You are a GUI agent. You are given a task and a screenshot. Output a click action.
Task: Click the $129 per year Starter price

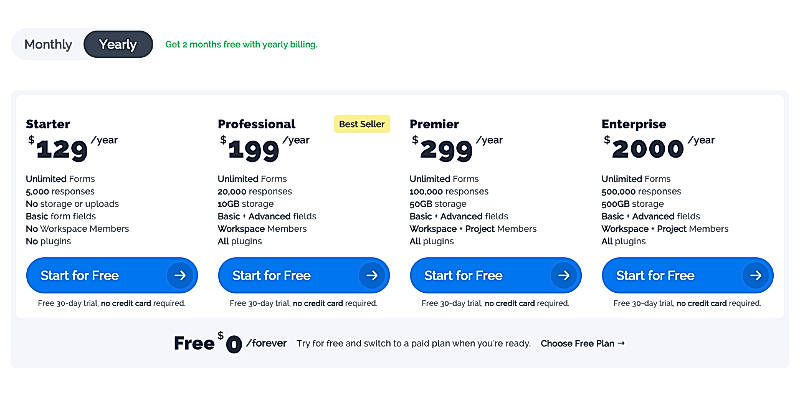tap(72, 148)
